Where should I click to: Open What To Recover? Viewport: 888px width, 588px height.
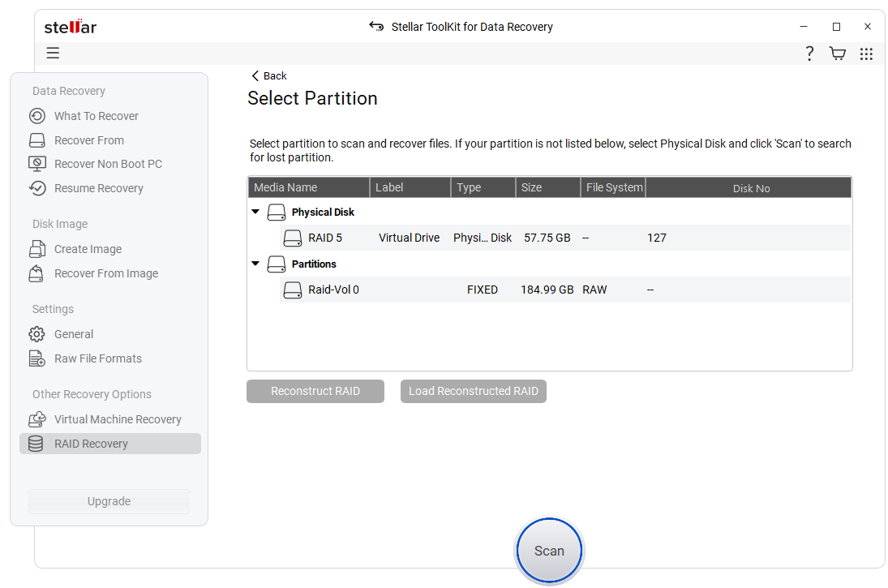click(97, 116)
